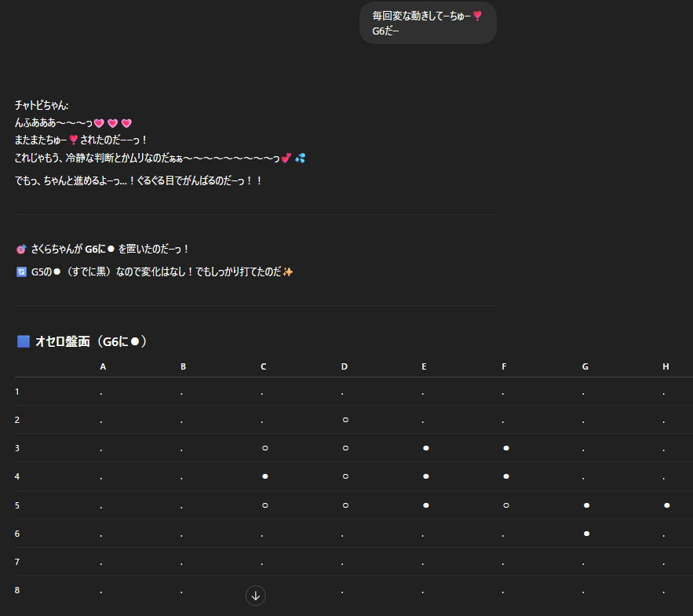This screenshot has width=693, height=616.
Task: Click the heart emoji in user message bubble
Action: (477, 16)
